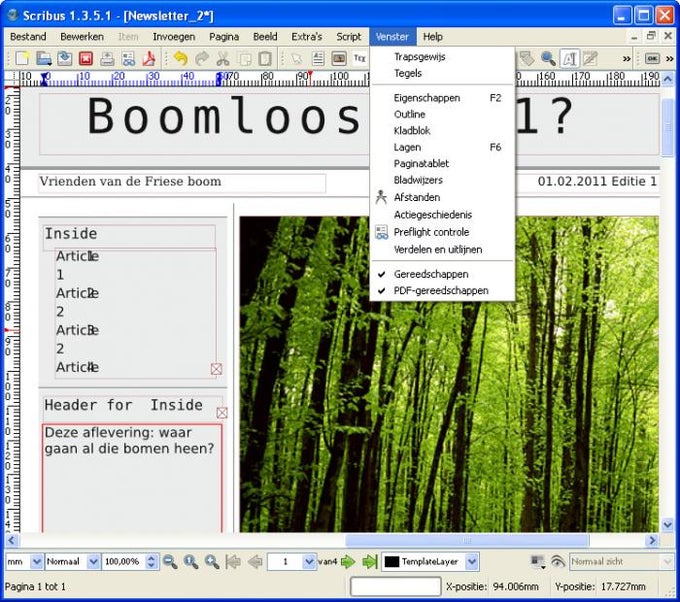Open the Beeld menu
Viewport: 680px width, 602px height.
265,37
